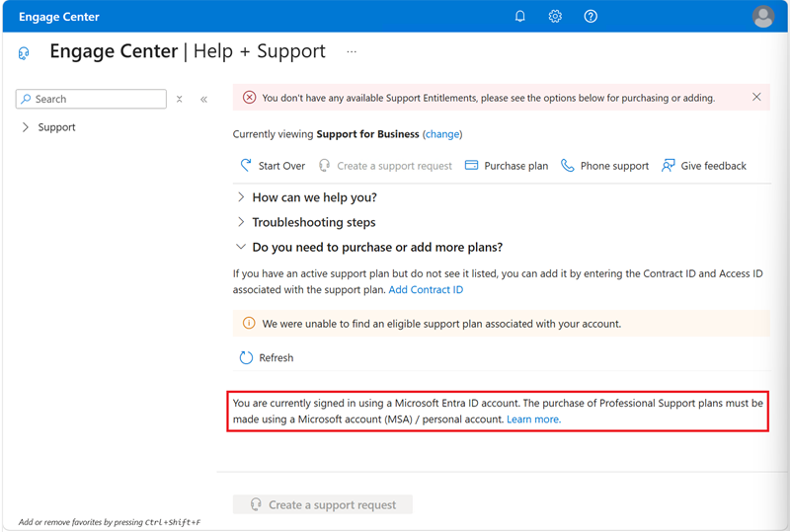Click the Purchase plan card icon

click(x=471, y=165)
